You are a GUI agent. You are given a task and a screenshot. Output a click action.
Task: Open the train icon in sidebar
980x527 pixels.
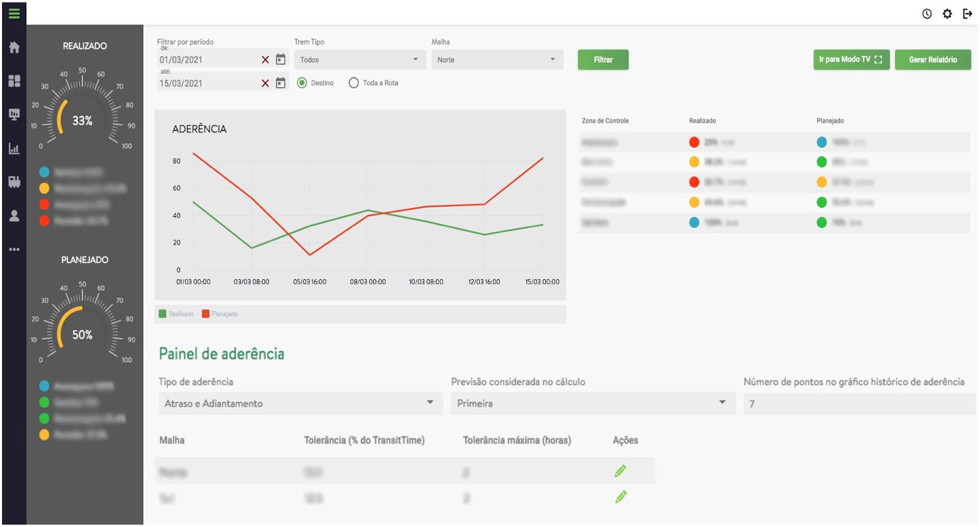14,182
